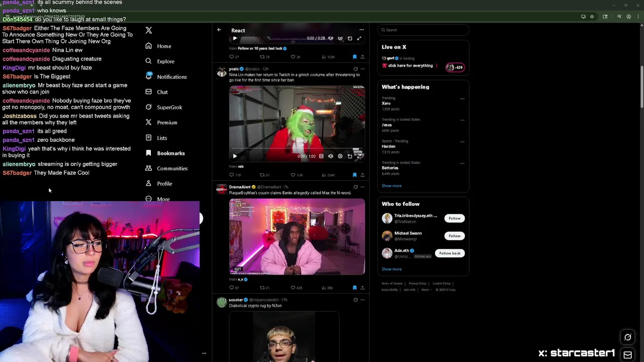Play the Nina Lin grinch video
The width and height of the screenshot is (644, 362).
tap(234, 156)
